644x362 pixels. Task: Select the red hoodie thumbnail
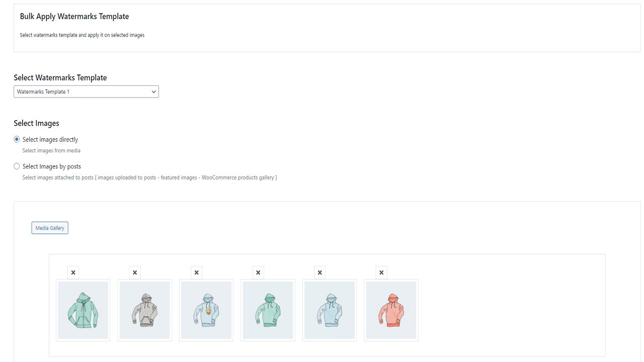391,310
